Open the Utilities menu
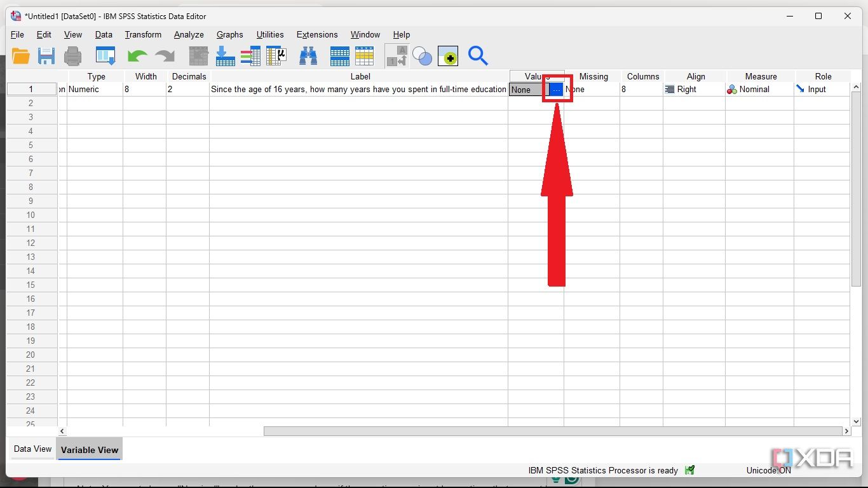This screenshot has height=488, width=868. tap(270, 34)
